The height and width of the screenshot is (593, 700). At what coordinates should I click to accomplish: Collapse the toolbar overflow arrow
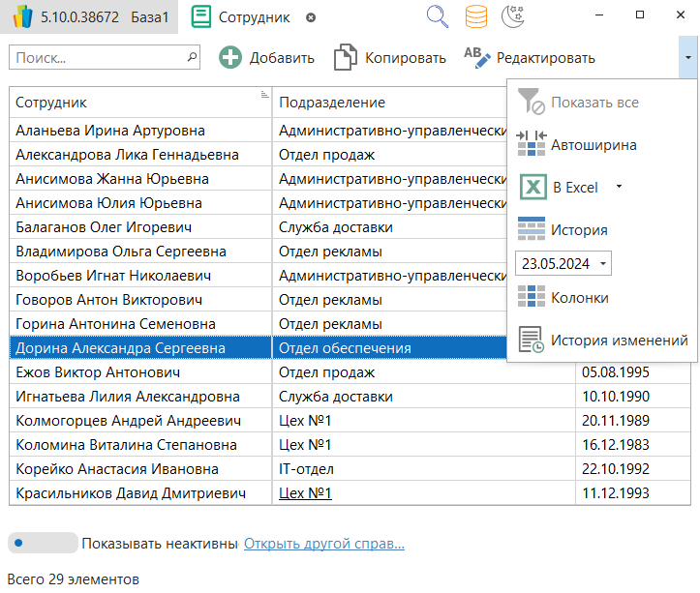coord(687,58)
